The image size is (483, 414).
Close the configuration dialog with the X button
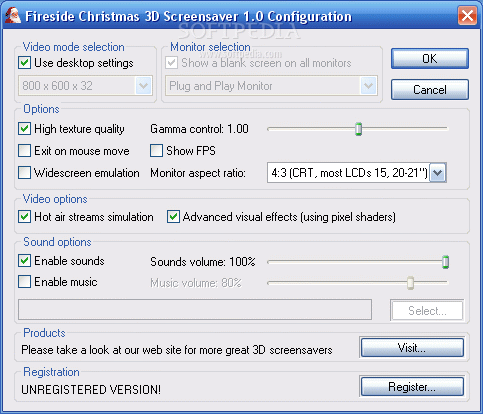click(x=467, y=16)
